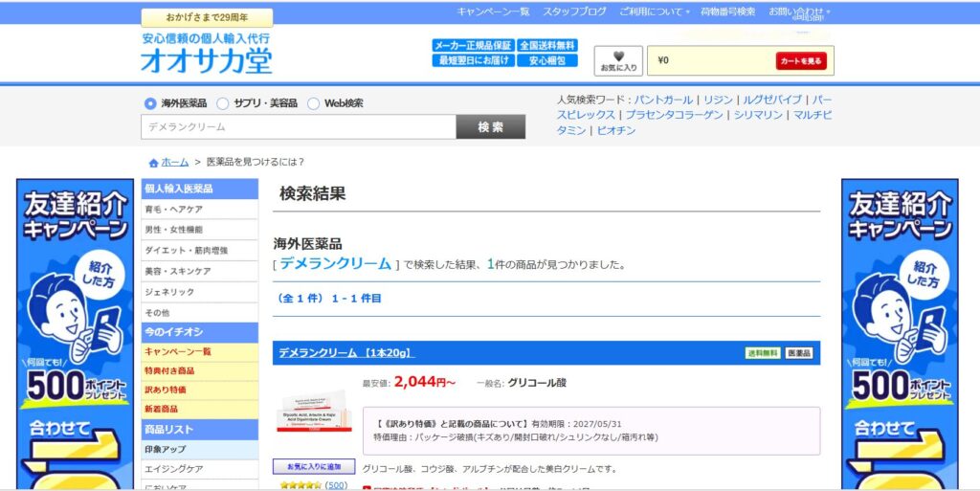Viewport: 980px width, 491px height.
Task: Click the 全国送料無料 badge
Action: tap(547, 45)
